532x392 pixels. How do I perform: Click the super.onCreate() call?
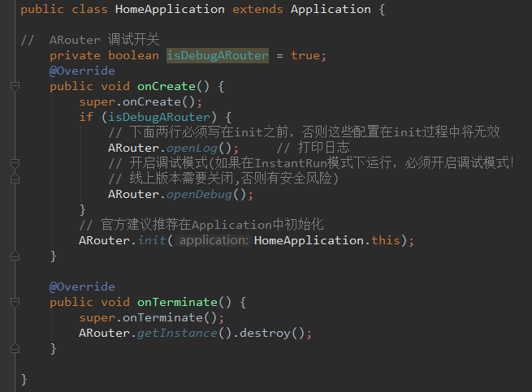141,101
